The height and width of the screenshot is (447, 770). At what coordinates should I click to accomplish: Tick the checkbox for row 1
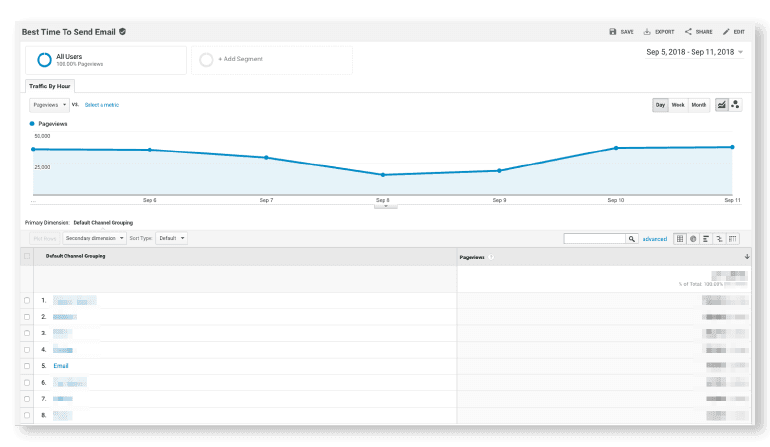pos(27,300)
